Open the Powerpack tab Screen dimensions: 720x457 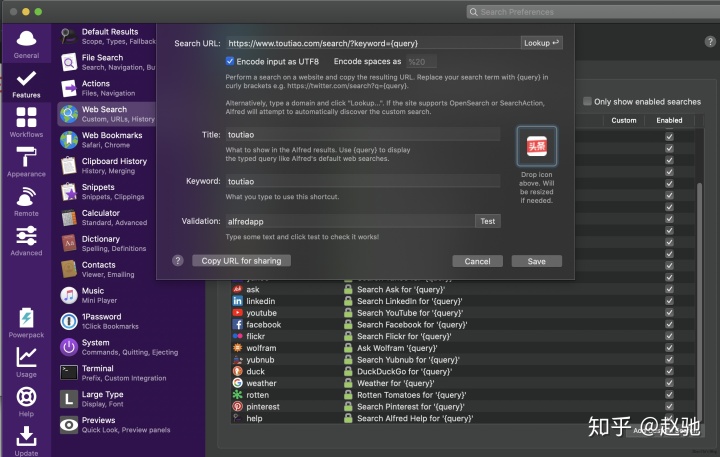point(26,322)
